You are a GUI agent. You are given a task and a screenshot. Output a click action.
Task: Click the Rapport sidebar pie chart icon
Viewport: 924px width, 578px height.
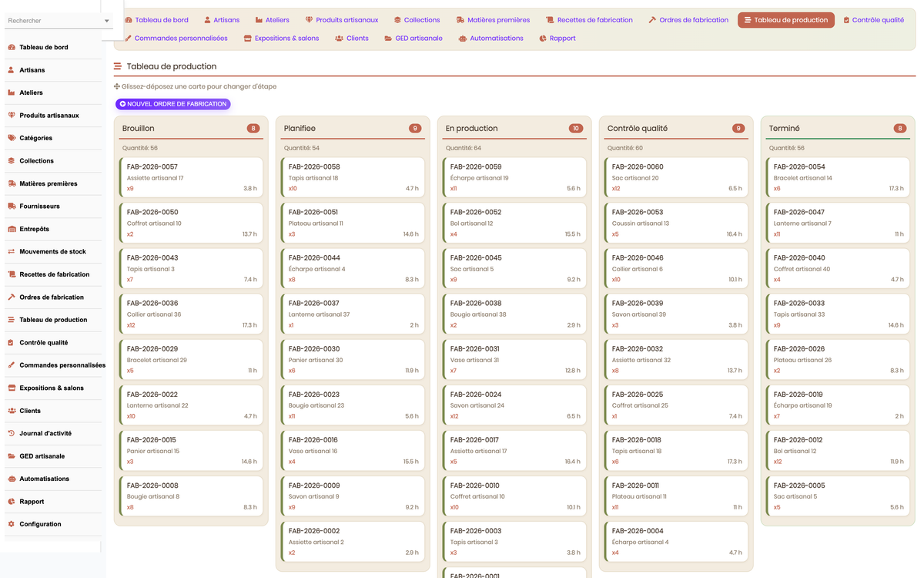[x=12, y=502]
